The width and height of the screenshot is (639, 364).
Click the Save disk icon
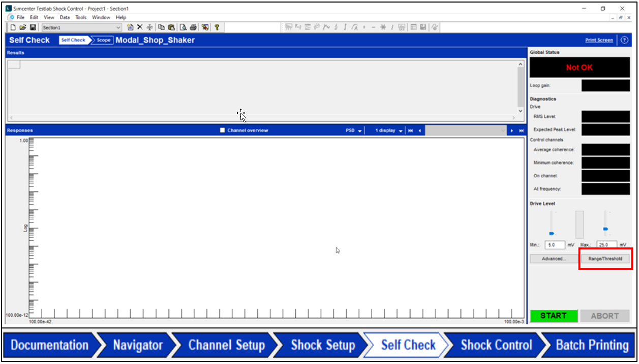click(x=33, y=27)
